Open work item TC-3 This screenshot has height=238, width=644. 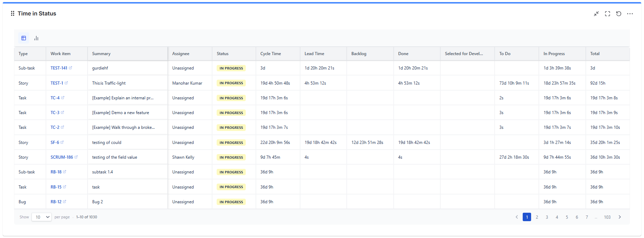point(55,113)
